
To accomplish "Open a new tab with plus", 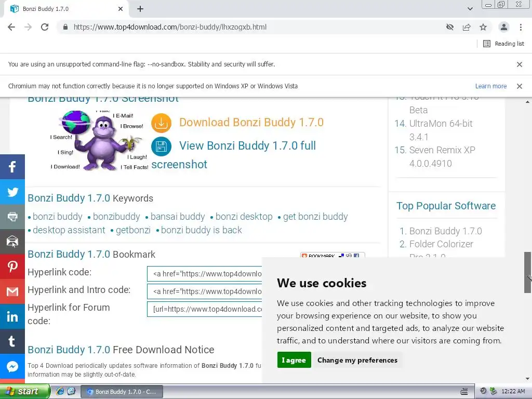I will click(x=140, y=9).
